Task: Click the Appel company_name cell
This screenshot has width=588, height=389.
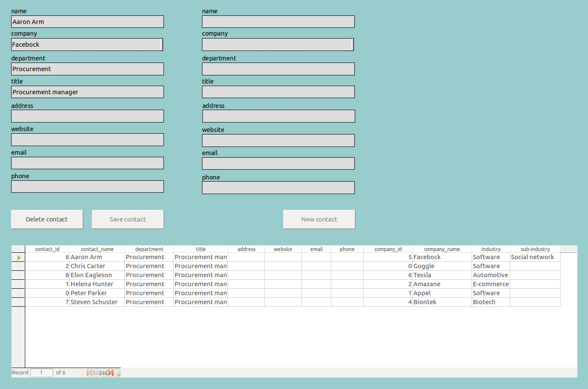Action: click(442, 293)
